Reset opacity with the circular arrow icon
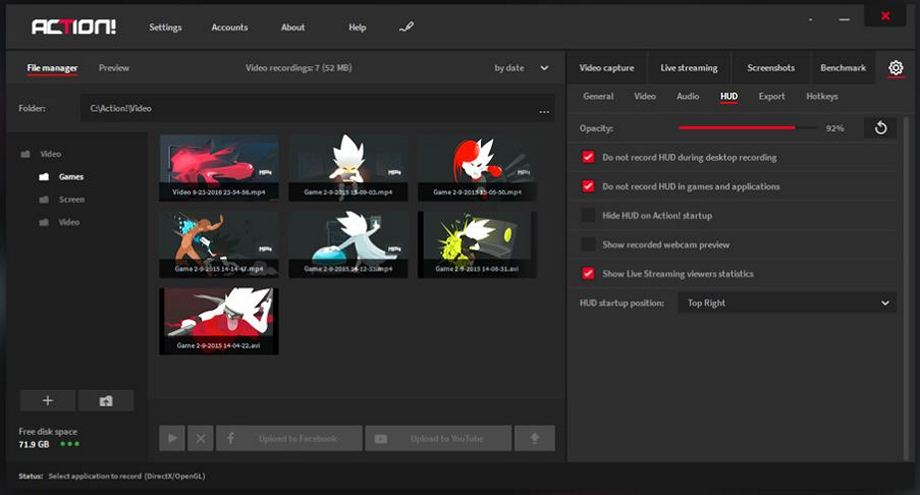 [880, 128]
